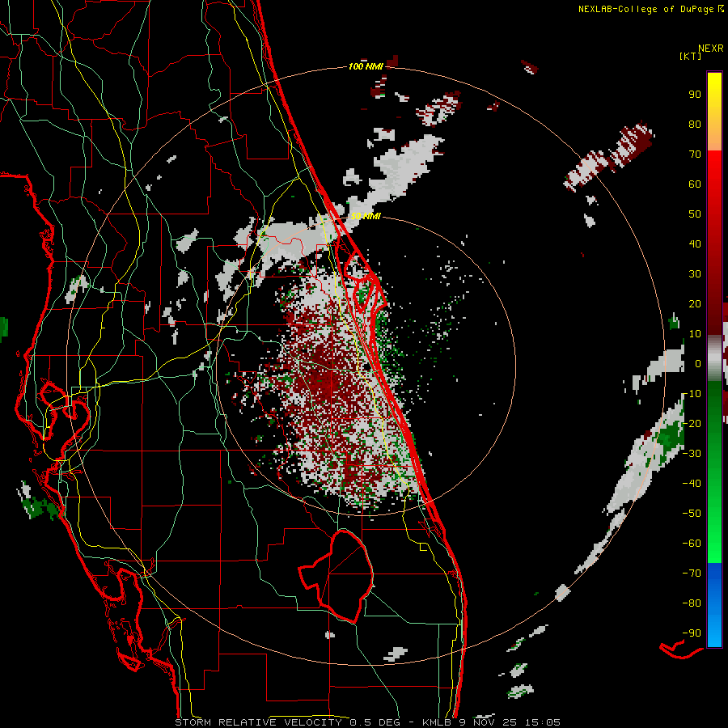Click the 80 value on velocity scale
The height and width of the screenshot is (728, 728).
[x=695, y=124]
